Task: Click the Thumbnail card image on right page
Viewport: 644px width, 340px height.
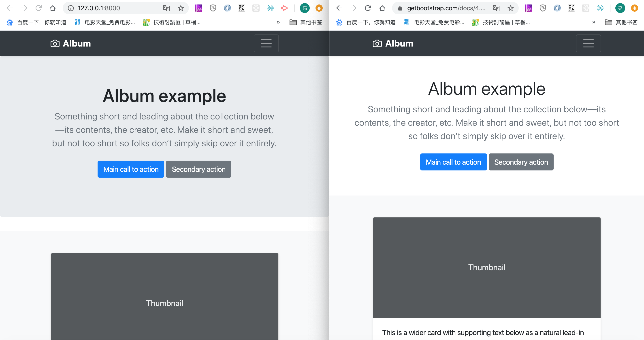Action: tap(486, 267)
